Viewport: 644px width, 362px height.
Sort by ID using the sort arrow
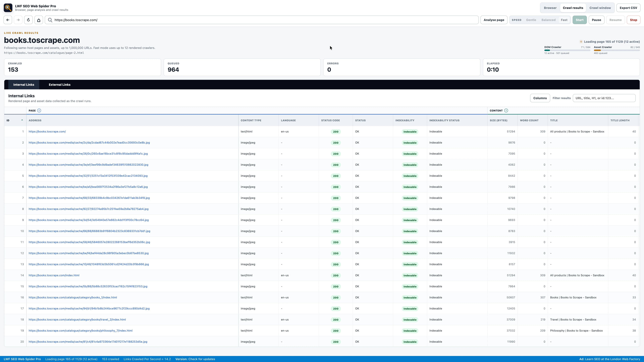coord(22,120)
